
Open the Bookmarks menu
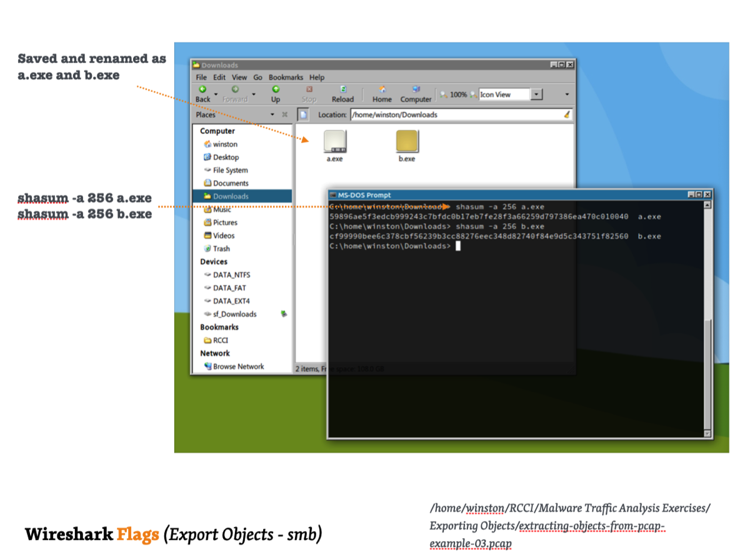286,77
